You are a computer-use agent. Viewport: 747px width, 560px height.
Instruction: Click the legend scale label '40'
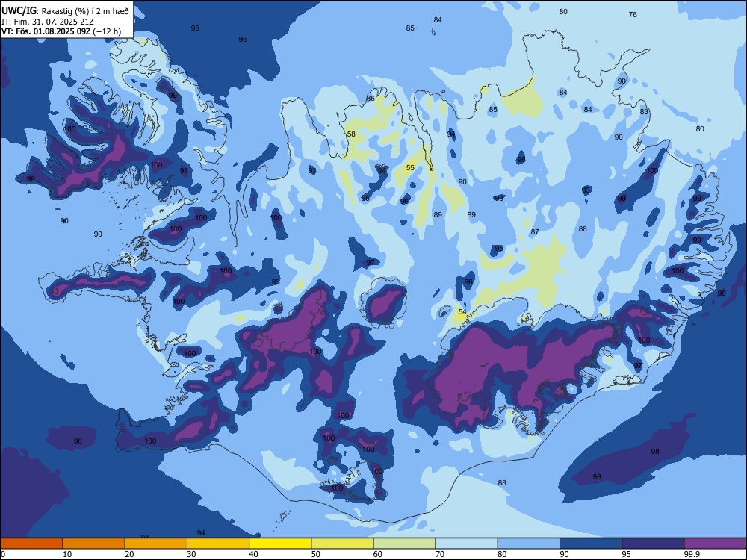253,554
